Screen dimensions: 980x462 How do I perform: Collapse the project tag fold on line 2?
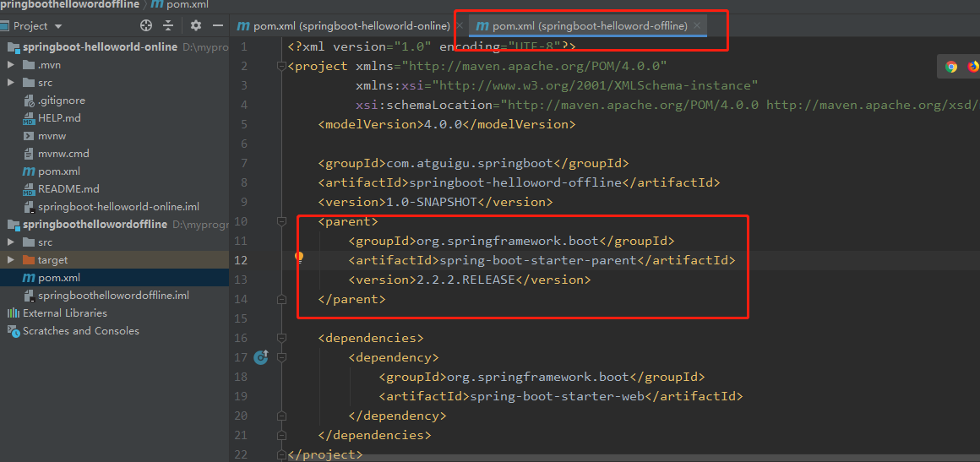coord(281,66)
